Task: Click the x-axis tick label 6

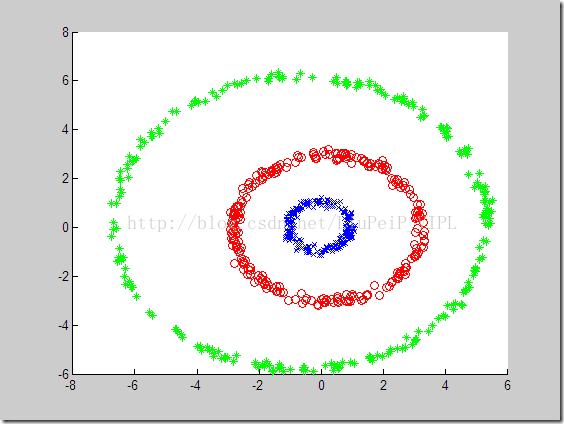Action: tap(507, 386)
